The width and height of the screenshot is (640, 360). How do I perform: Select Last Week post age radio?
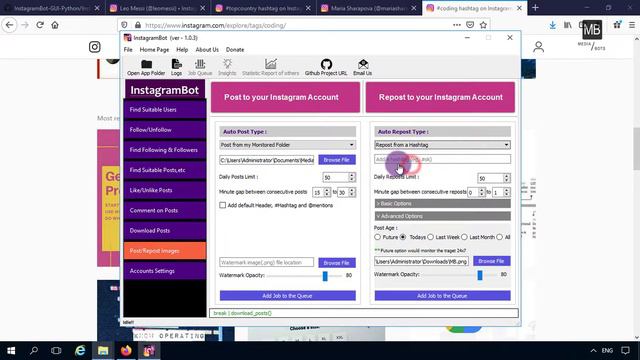(x=430, y=237)
